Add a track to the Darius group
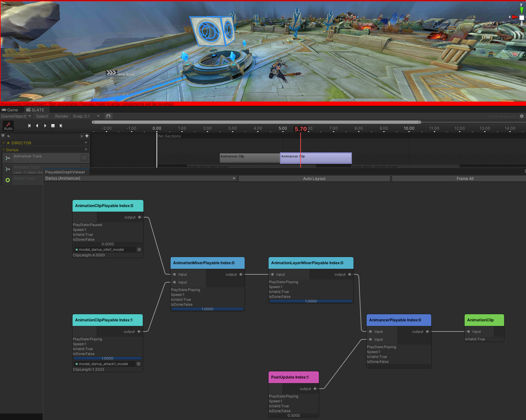 [86, 150]
